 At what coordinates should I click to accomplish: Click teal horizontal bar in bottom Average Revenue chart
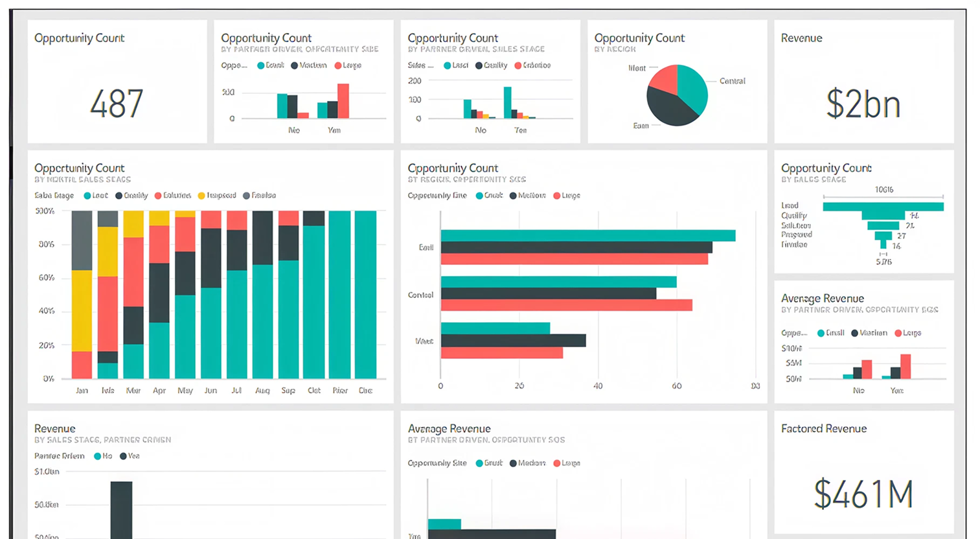444,524
